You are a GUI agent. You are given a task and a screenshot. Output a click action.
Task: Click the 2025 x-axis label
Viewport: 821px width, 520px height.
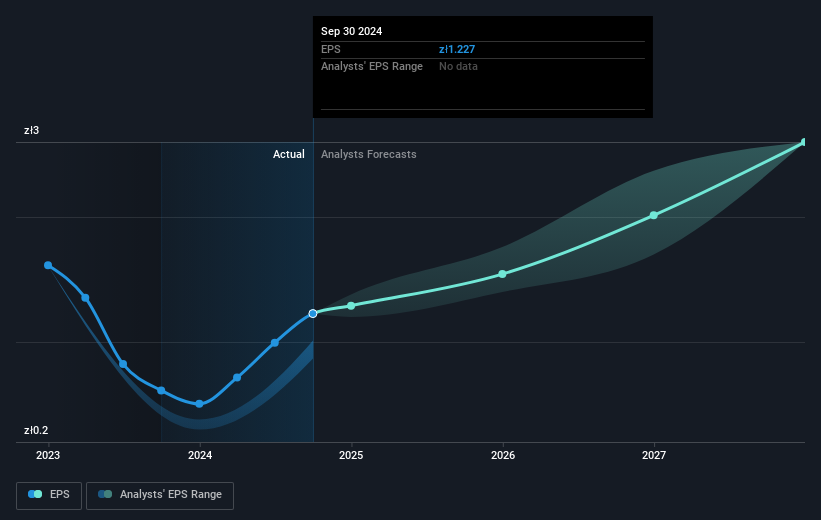[351, 455]
